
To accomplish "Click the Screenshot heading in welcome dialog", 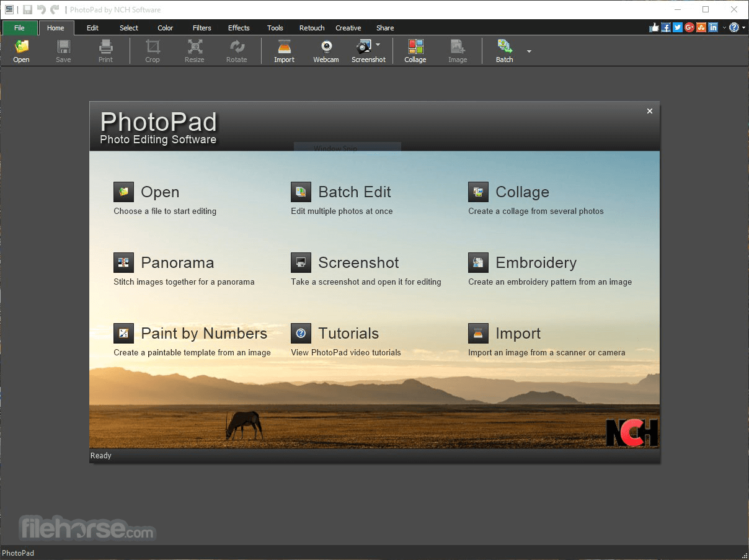I will click(358, 263).
